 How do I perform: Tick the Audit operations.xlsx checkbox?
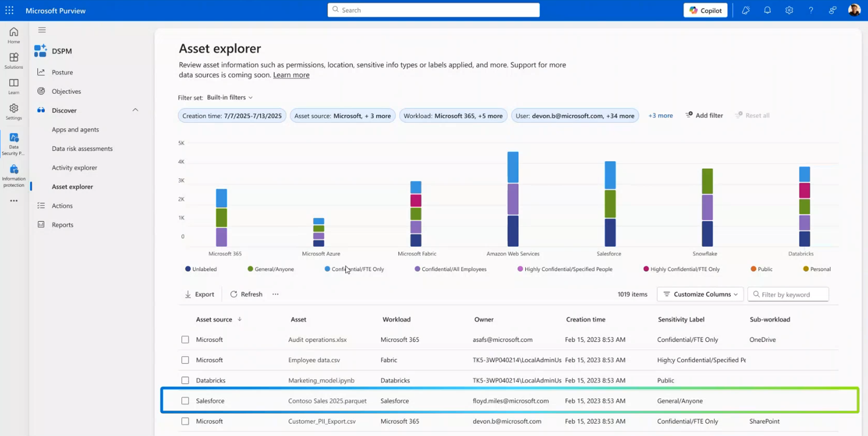[185, 339]
